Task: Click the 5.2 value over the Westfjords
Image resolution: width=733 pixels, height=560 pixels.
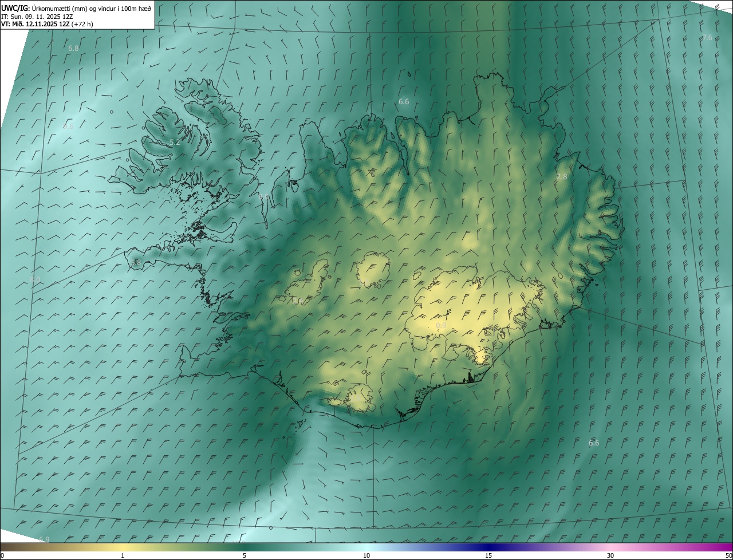Action: click(175, 142)
